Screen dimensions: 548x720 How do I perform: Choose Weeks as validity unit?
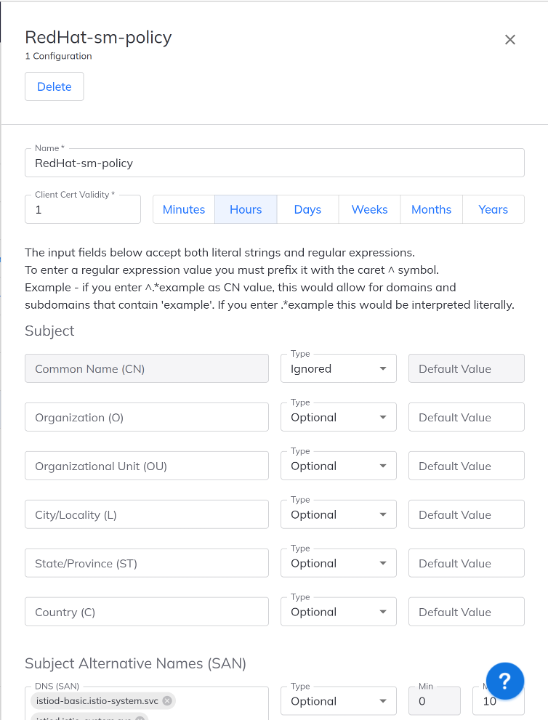(x=370, y=209)
